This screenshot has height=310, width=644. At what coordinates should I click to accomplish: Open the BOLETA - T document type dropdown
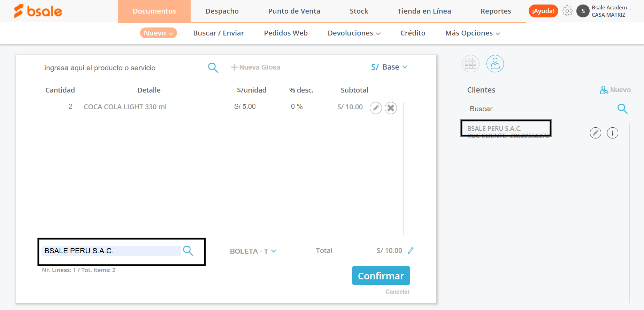(253, 251)
